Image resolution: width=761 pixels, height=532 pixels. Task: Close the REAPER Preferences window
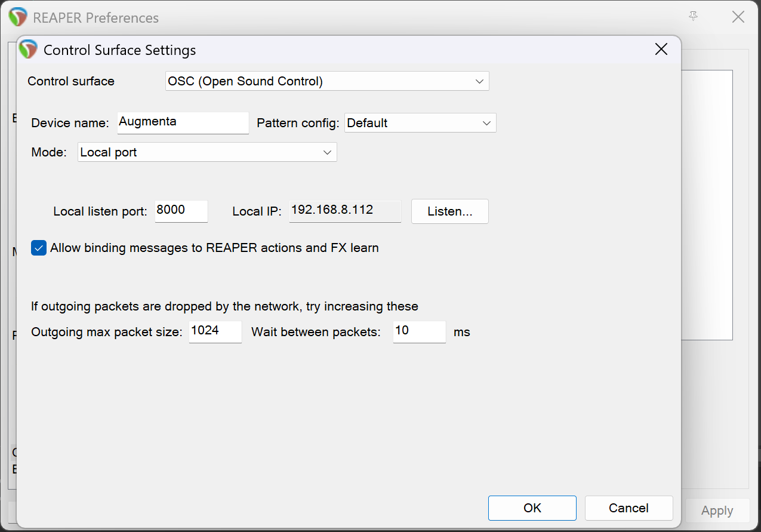pos(738,17)
